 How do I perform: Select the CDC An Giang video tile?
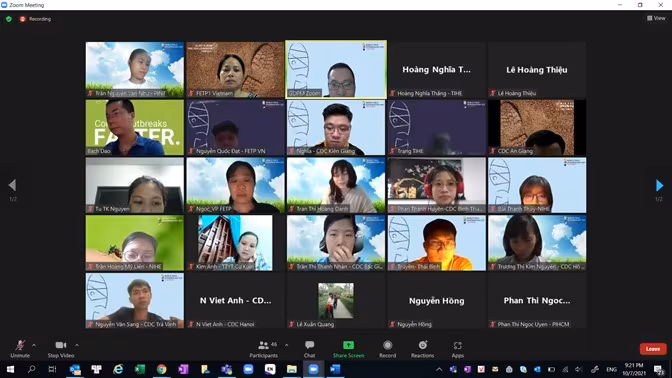coord(537,127)
